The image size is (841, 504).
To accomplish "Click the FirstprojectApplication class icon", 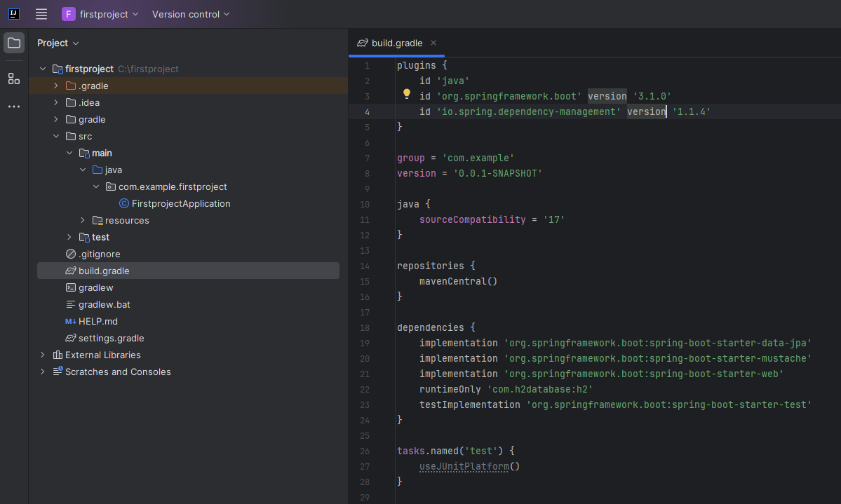I will point(124,204).
